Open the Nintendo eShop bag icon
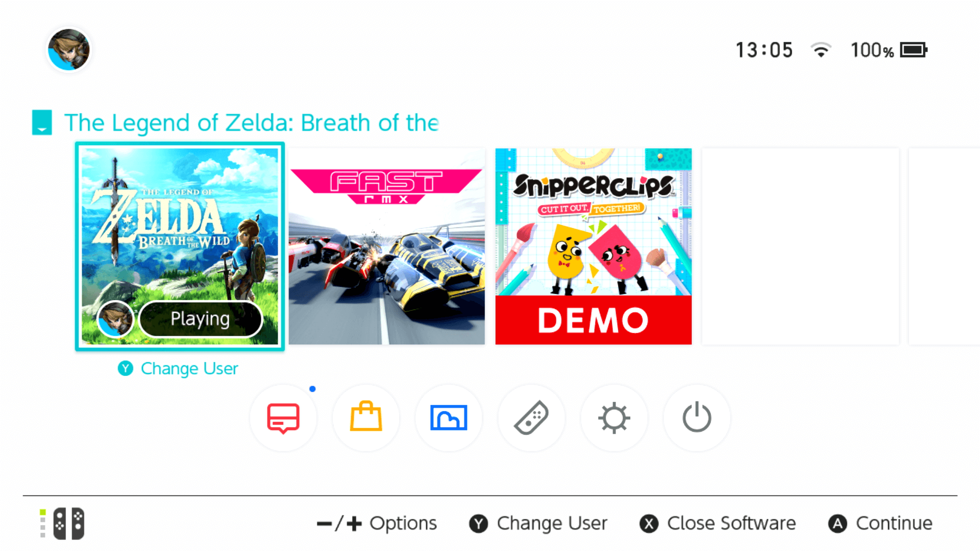980x551 pixels. click(366, 418)
